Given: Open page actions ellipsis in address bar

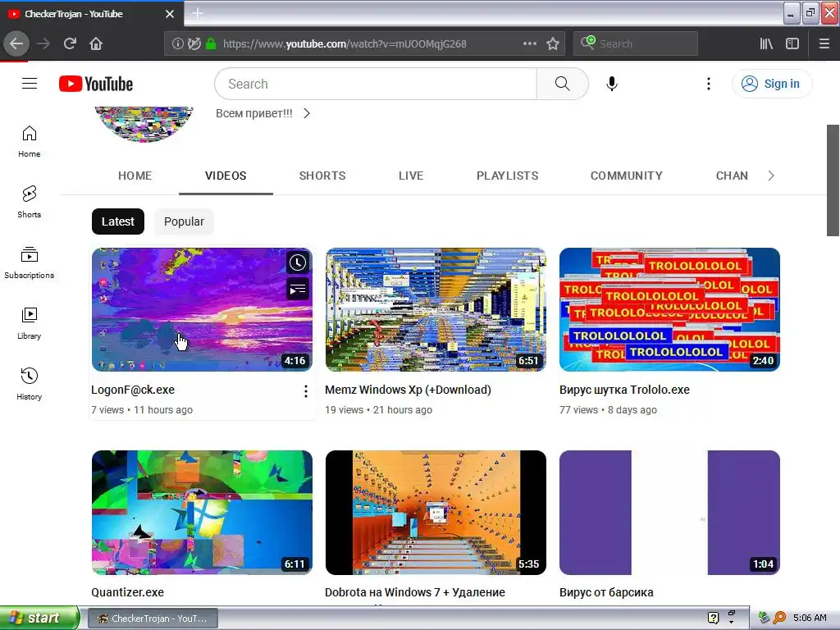Looking at the screenshot, I should pyautogui.click(x=530, y=43).
